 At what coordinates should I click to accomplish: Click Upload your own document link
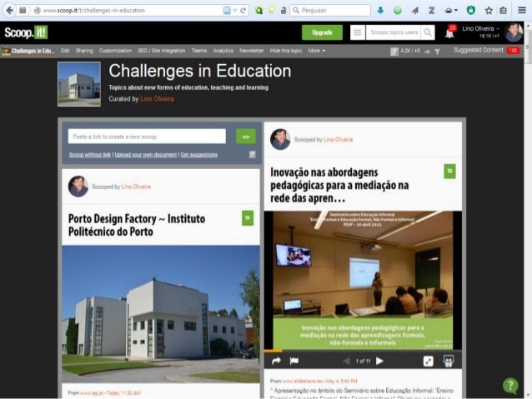point(146,155)
